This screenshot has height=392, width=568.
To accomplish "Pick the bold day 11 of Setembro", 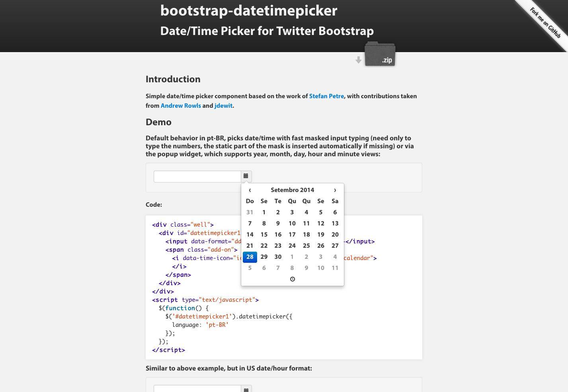I will coord(306,223).
